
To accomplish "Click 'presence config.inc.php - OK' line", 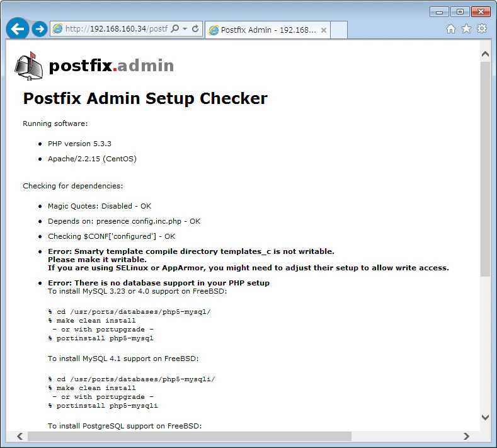I will tap(124, 221).
